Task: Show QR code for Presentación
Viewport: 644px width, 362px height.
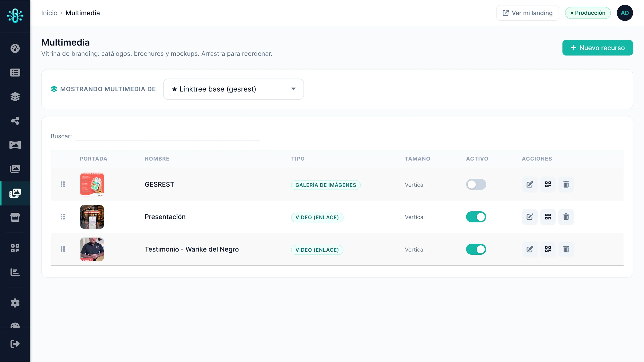Action: pyautogui.click(x=548, y=217)
